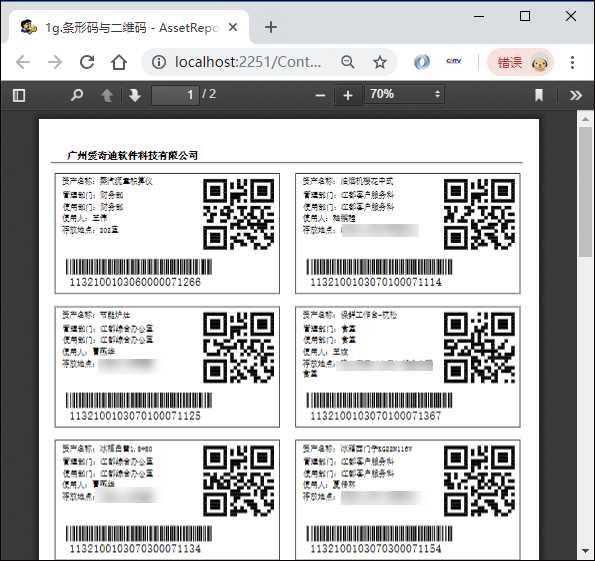595x561 pixels.
Task: Zoom out with the minus button
Action: 320,95
